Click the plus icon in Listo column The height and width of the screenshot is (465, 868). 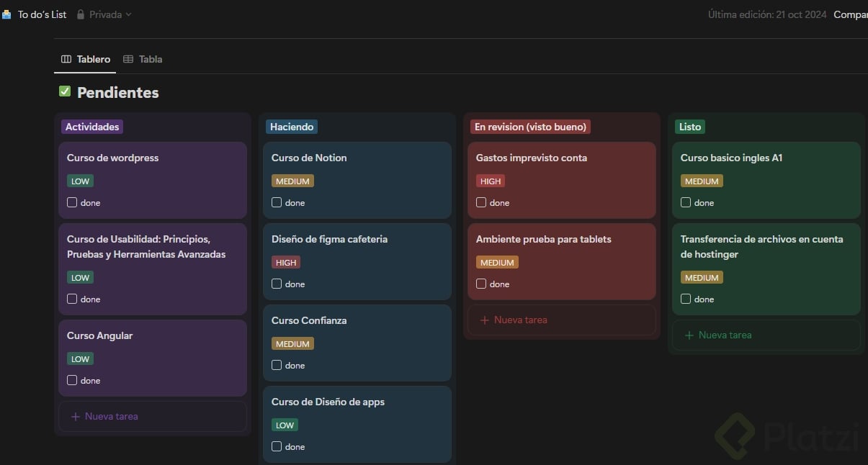[x=689, y=335]
